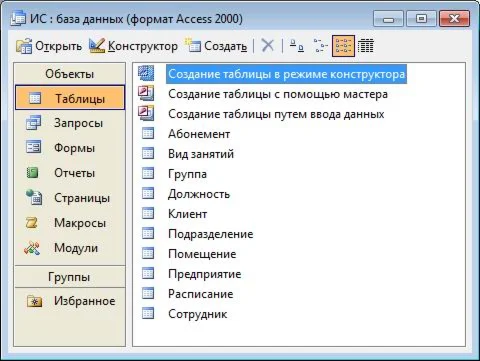Select 'Создание таблицы путем ввода данных'
The image size is (480, 361).
276,114
